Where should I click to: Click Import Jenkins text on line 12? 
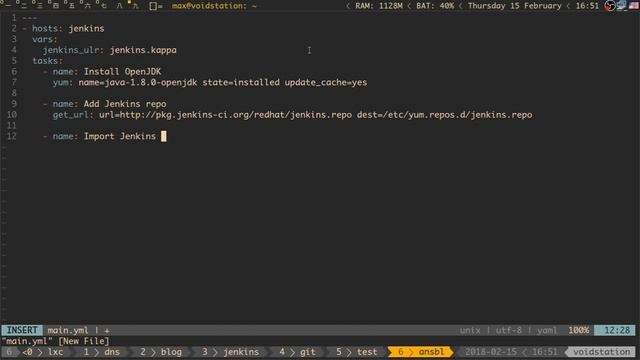(x=120, y=136)
